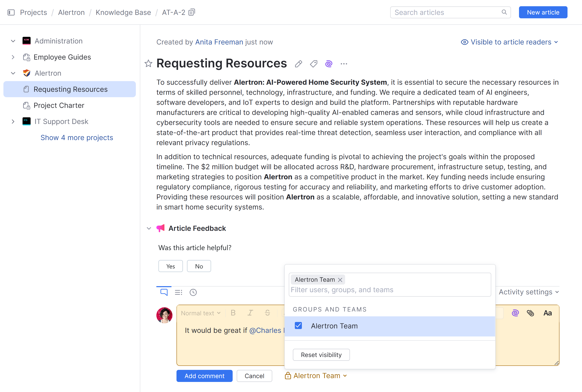Uncheck the Alertron Team checkbox
This screenshot has width=582, height=392.
tap(298, 326)
